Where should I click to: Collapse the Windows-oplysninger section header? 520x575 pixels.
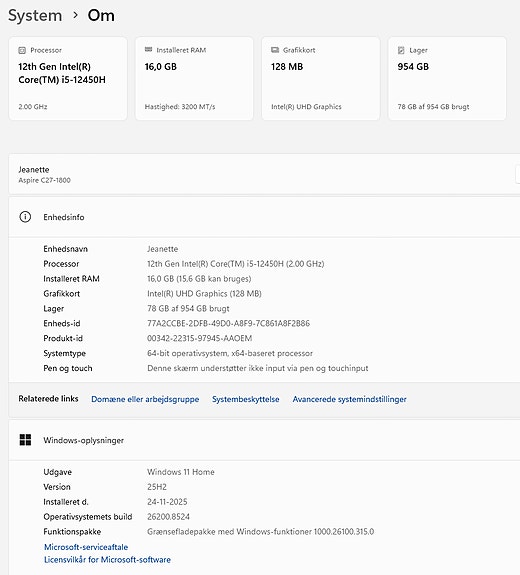(x=264, y=440)
